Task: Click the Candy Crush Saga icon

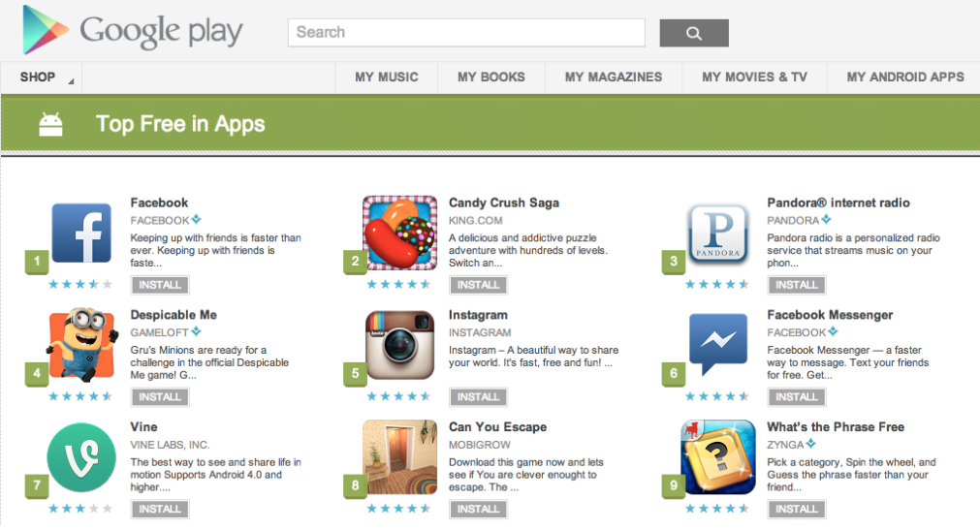Action: 399,233
